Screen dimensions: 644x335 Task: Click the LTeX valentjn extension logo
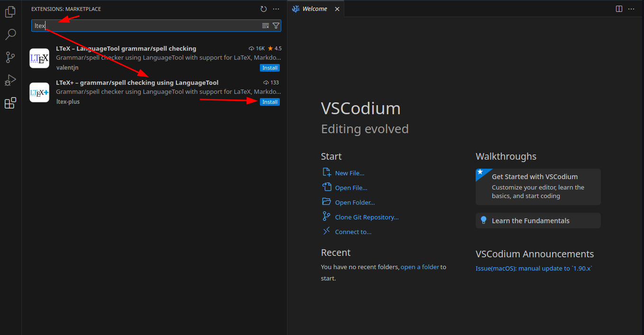click(39, 58)
